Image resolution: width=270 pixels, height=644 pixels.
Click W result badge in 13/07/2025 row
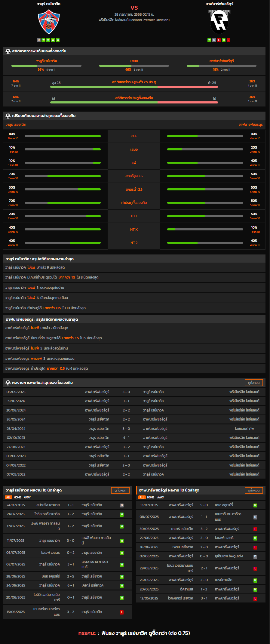coord(255,505)
